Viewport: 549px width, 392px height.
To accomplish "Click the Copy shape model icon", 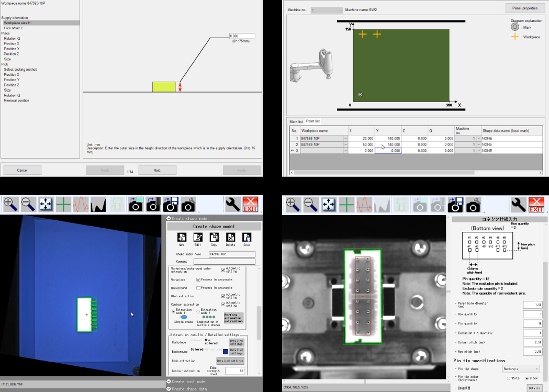I will point(214,238).
